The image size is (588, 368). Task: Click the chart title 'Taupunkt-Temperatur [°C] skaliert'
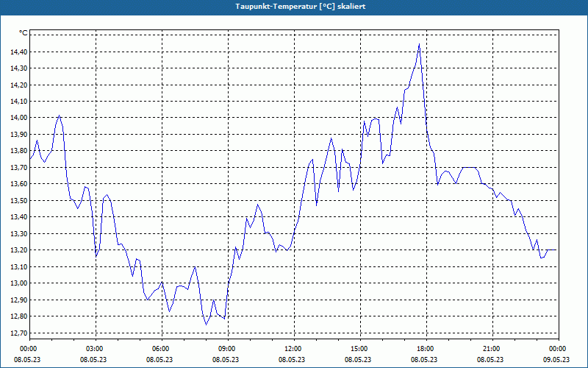point(301,7)
